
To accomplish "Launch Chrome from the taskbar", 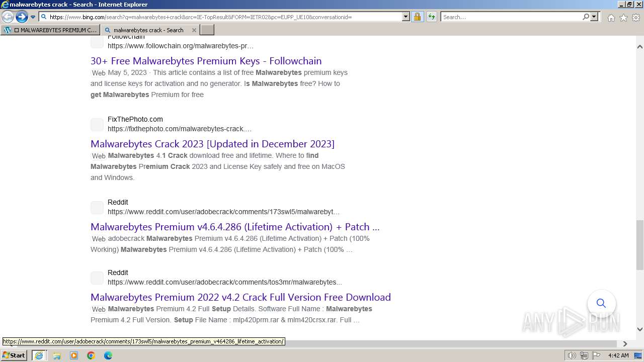I will pos(91,355).
